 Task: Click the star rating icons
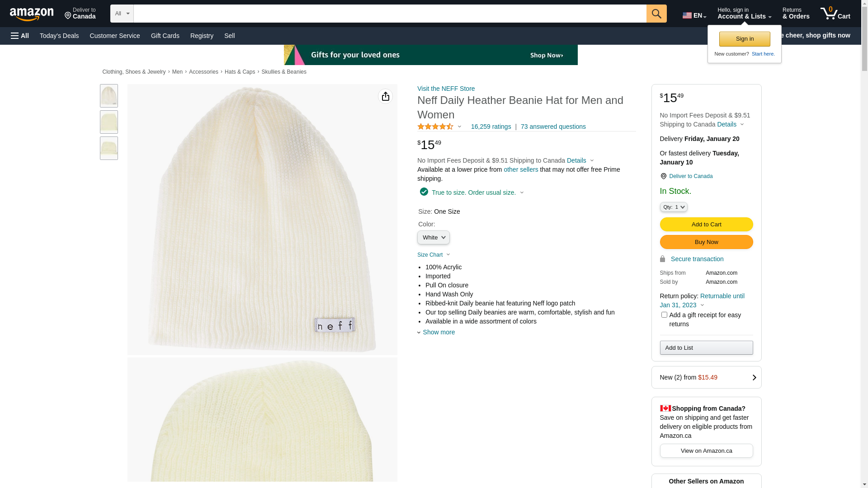[x=435, y=127]
